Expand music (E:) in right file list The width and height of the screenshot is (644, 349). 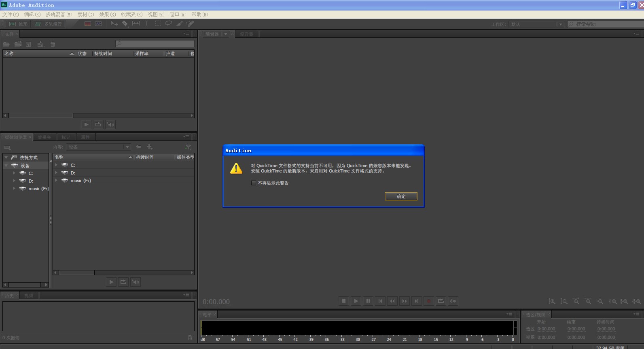coord(56,180)
